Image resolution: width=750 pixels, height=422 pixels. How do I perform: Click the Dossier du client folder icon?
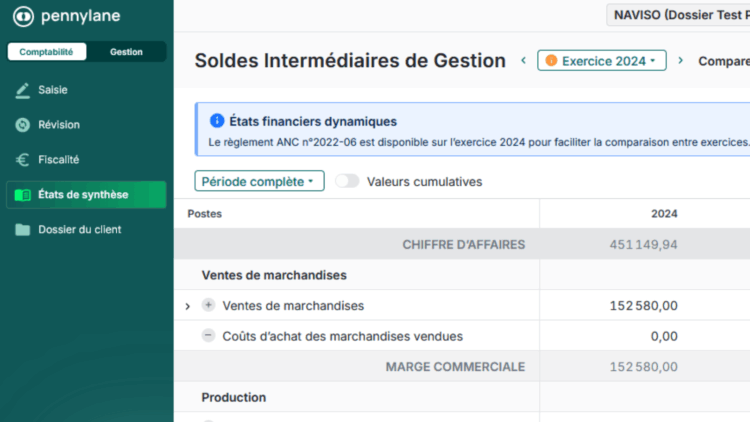(x=23, y=230)
